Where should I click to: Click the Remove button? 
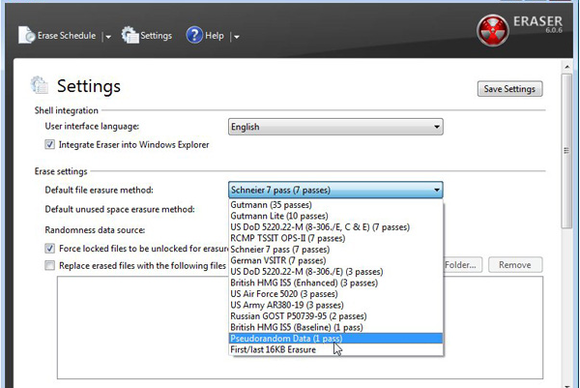click(x=515, y=265)
